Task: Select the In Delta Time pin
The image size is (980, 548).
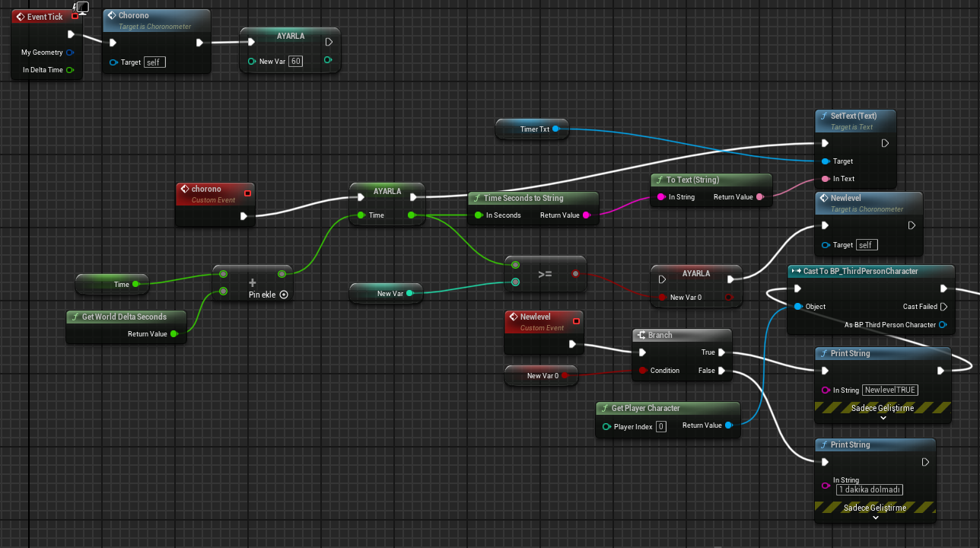Action: coord(70,70)
